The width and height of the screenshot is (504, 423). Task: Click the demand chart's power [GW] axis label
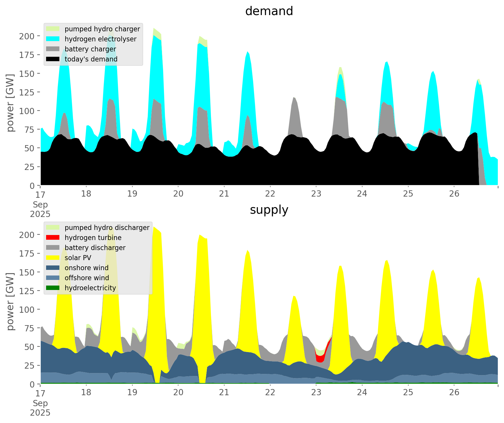point(10,103)
